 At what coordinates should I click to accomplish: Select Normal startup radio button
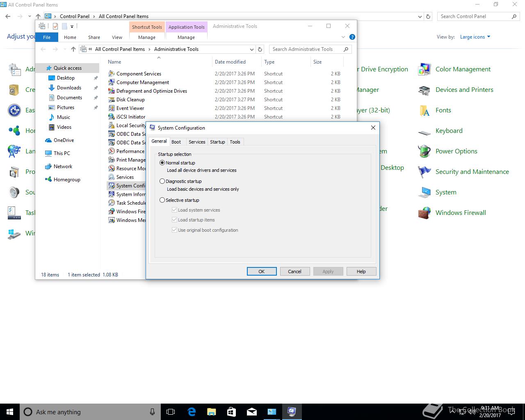[x=162, y=163]
